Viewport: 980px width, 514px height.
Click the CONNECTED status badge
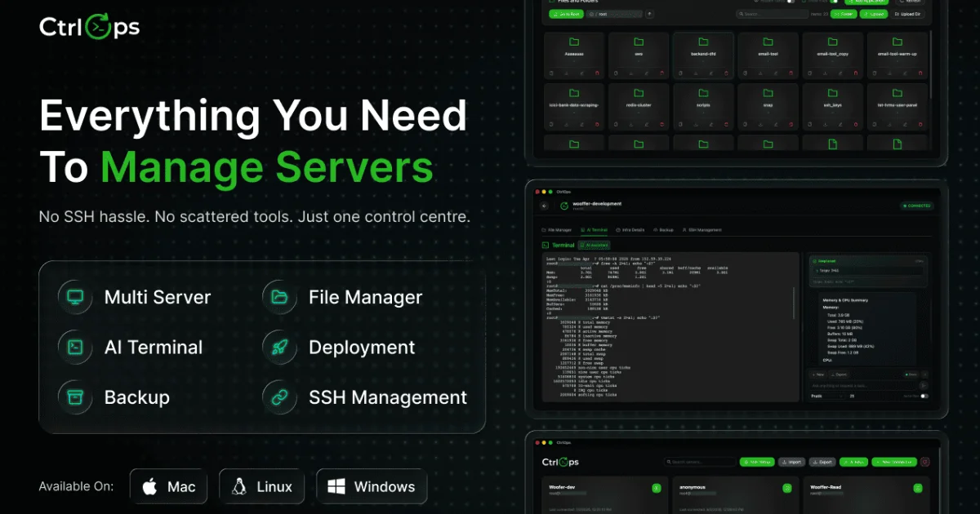(916, 206)
